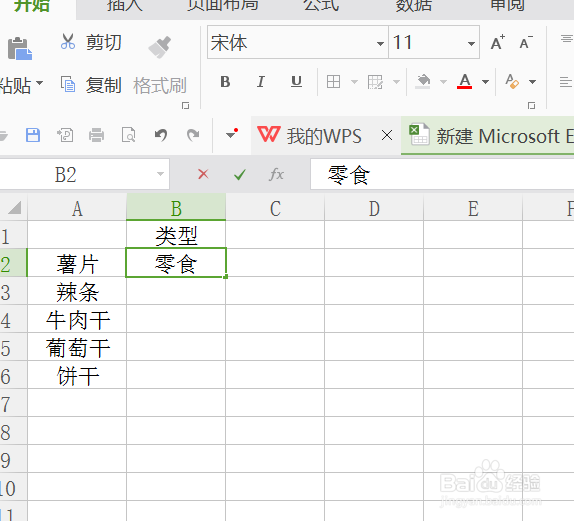The height and width of the screenshot is (521, 574).
Task: Select the cell containing 类型
Action: (176, 235)
